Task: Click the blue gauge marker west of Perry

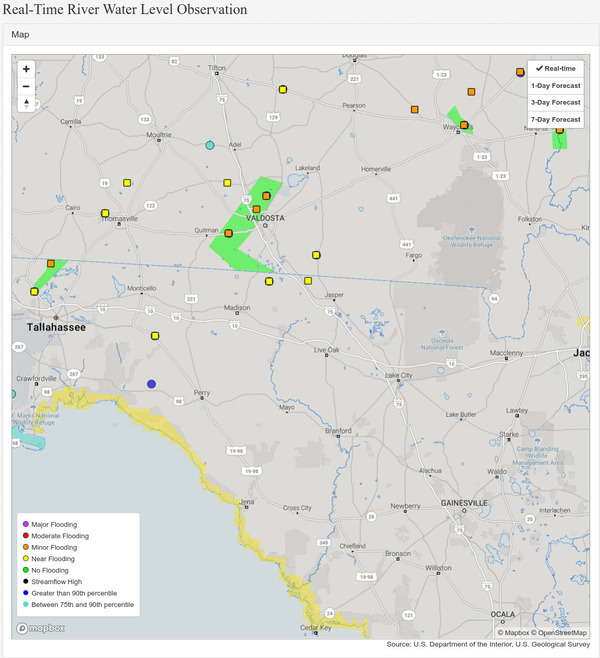Action: tap(151, 384)
